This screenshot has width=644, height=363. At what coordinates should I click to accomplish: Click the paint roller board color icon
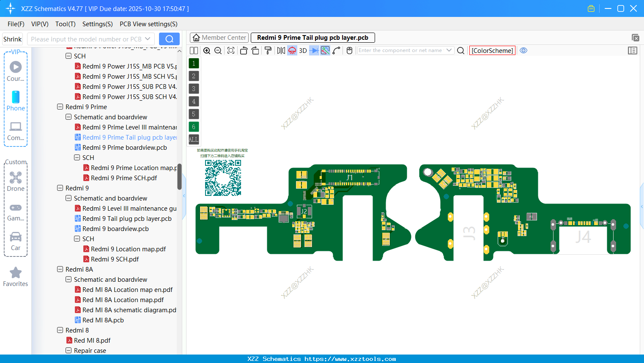[x=268, y=50]
